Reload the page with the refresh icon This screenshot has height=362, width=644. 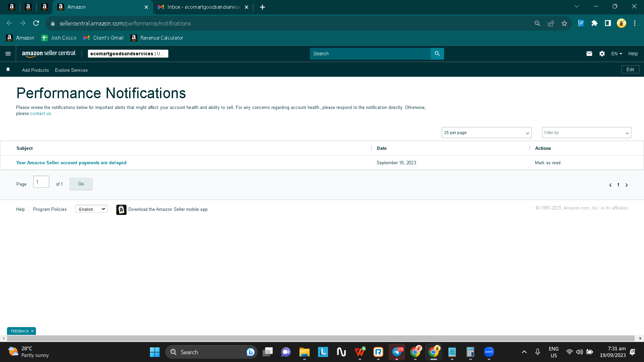click(36, 23)
